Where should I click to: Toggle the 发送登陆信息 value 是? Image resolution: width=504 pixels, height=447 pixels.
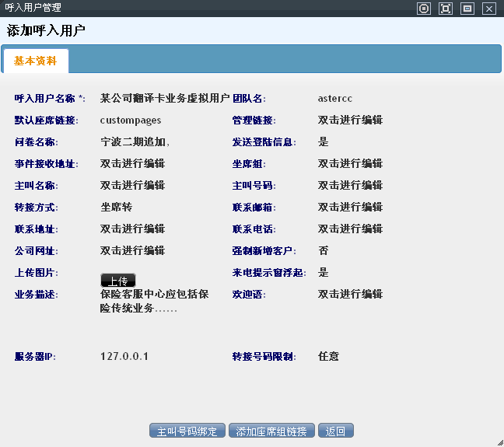324,142
